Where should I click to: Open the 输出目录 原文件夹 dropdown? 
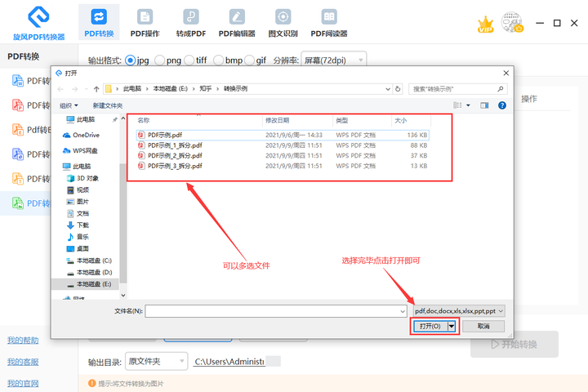pyautogui.click(x=156, y=361)
